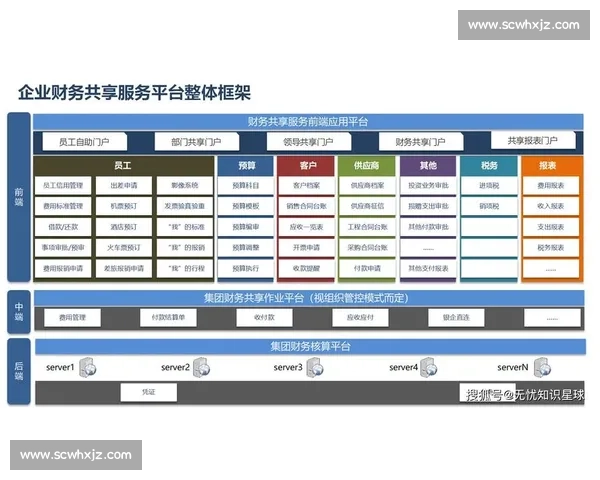600x480 pixels.
Task: Choose the 进项税 item
Action: 489,186
